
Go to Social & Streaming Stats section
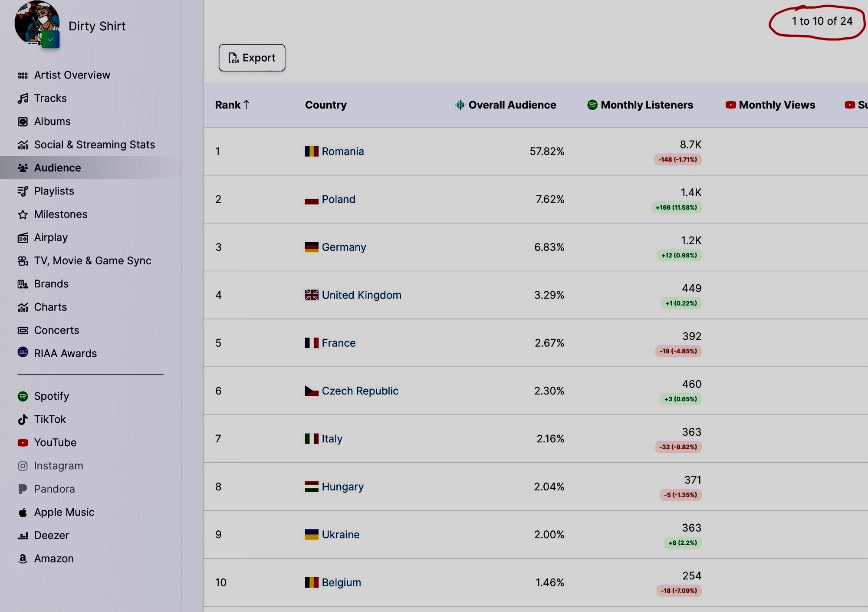(x=94, y=145)
